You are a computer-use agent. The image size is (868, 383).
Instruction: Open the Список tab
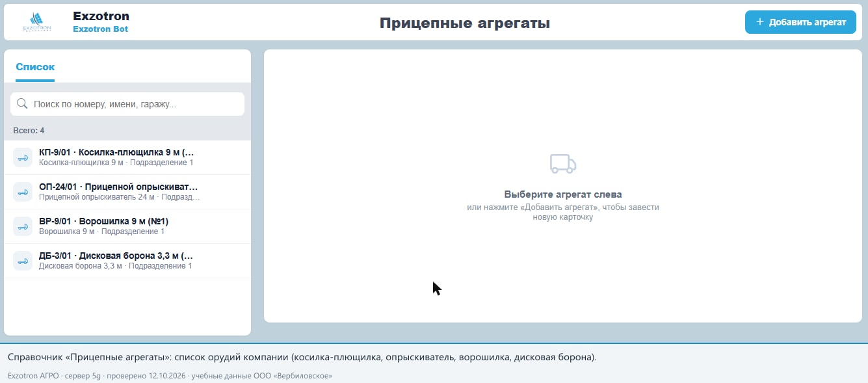pyautogui.click(x=35, y=67)
